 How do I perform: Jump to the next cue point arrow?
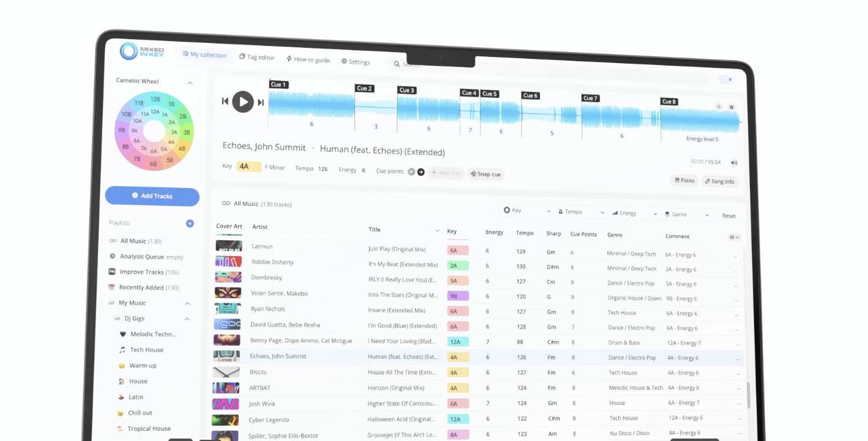click(x=421, y=172)
